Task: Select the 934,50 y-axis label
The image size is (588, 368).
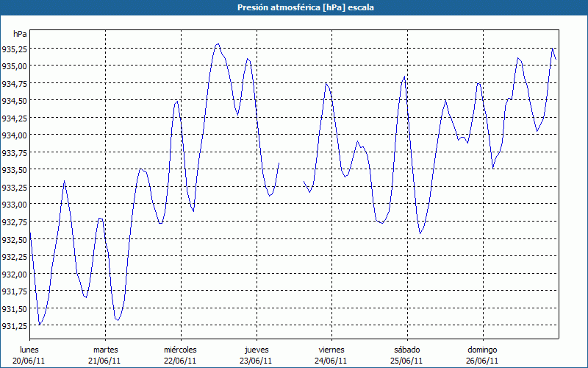Action: [x=15, y=101]
